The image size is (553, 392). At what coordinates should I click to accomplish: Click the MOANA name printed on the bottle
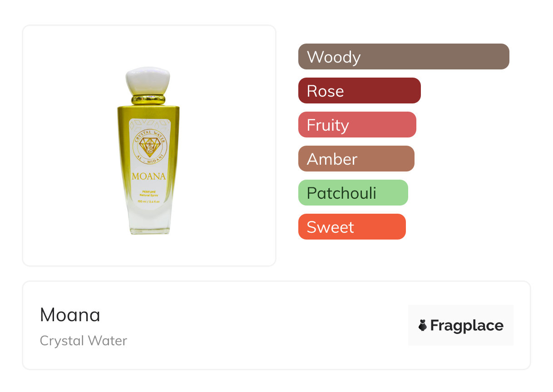coord(148,176)
